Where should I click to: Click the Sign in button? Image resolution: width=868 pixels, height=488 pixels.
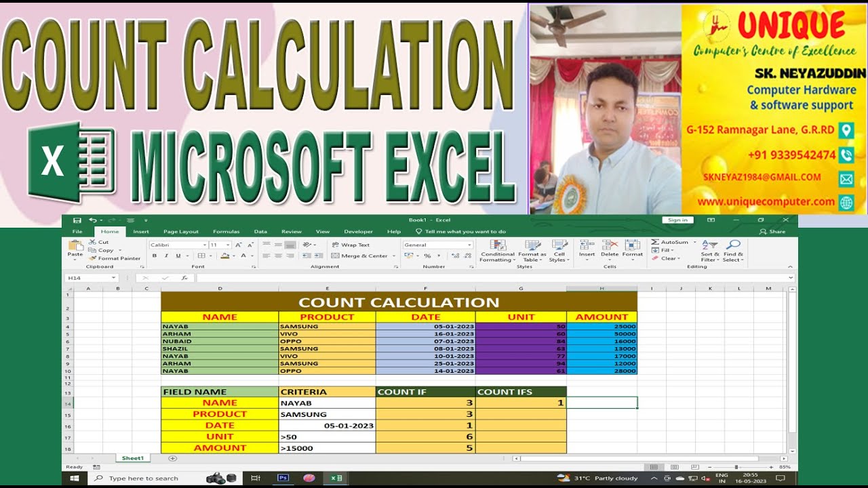tap(677, 220)
